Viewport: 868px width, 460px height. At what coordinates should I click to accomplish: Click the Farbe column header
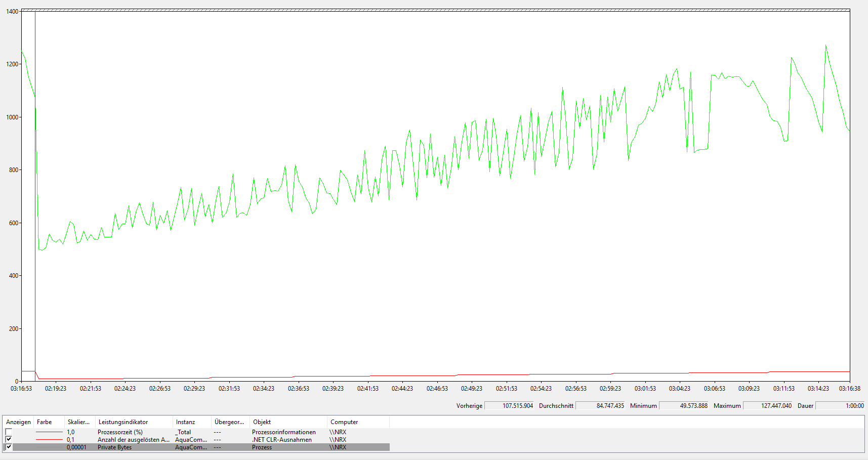tap(45, 422)
